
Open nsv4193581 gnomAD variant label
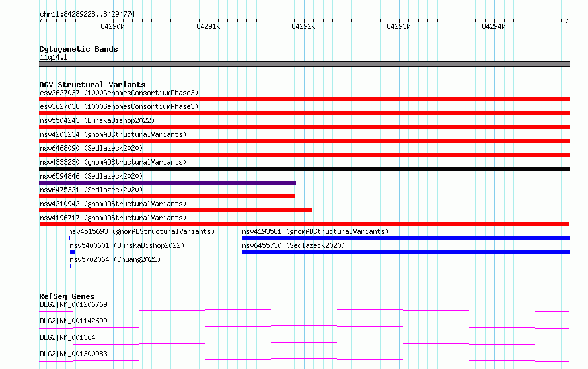click(x=315, y=231)
